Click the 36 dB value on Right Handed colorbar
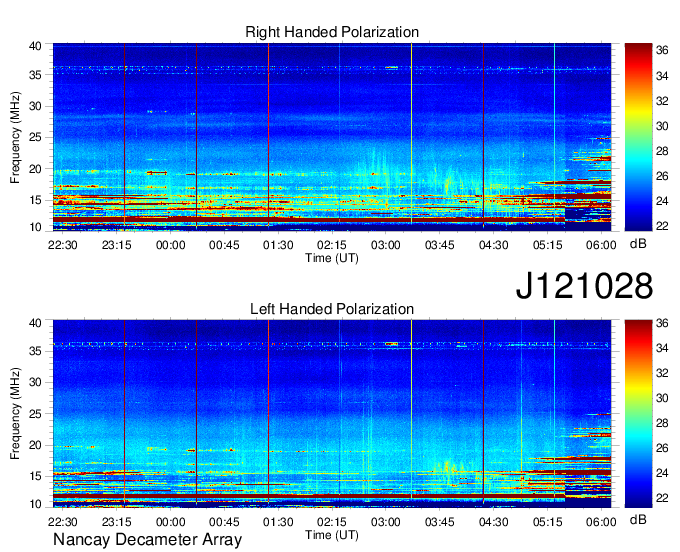Viewport: 680px width, 552px height. (662, 50)
